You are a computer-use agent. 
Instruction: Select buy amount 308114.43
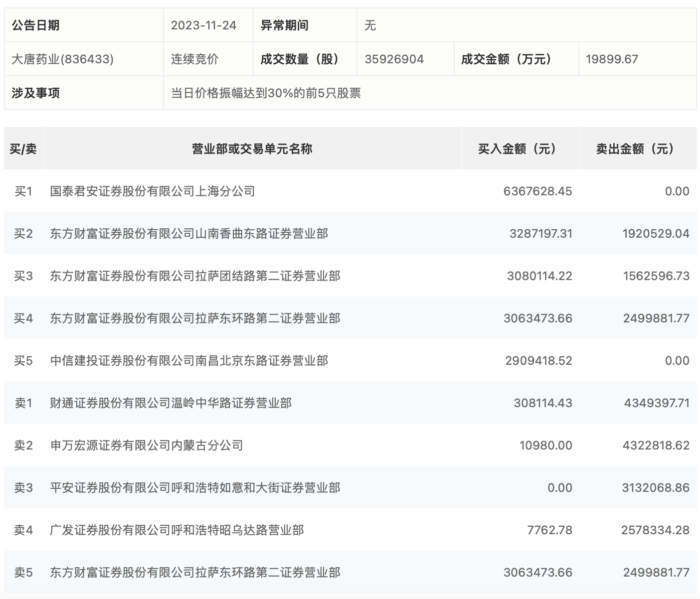click(x=543, y=403)
